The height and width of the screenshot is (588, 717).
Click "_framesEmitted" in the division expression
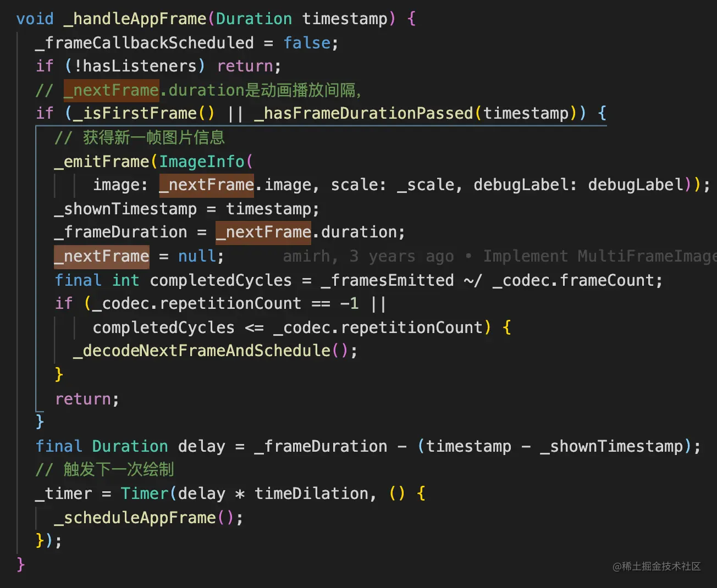click(388, 280)
